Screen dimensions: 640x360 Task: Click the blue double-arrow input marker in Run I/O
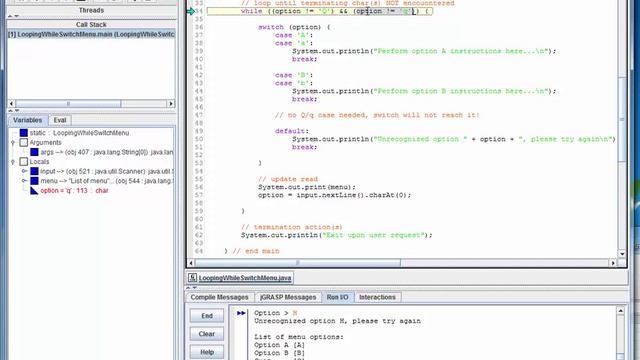pyautogui.click(x=241, y=313)
